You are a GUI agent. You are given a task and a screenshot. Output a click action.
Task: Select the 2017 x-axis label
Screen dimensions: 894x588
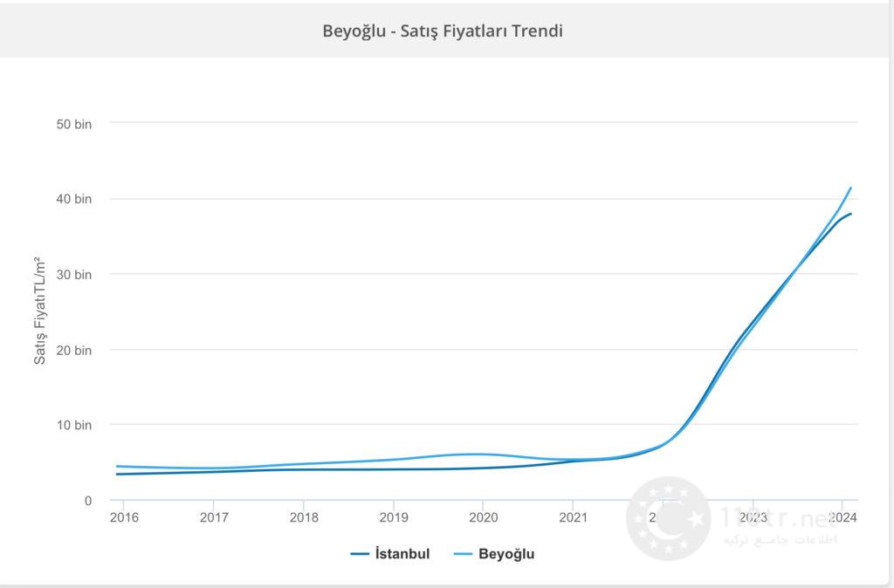[213, 517]
